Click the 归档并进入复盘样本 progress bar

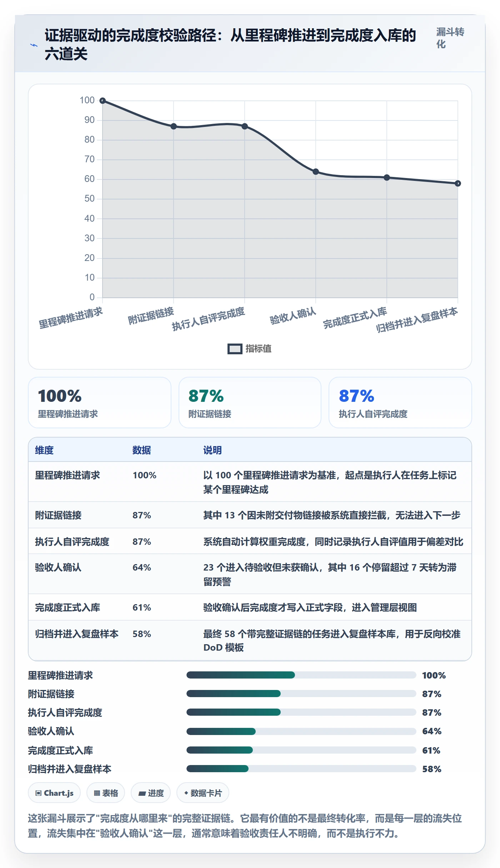(301, 769)
